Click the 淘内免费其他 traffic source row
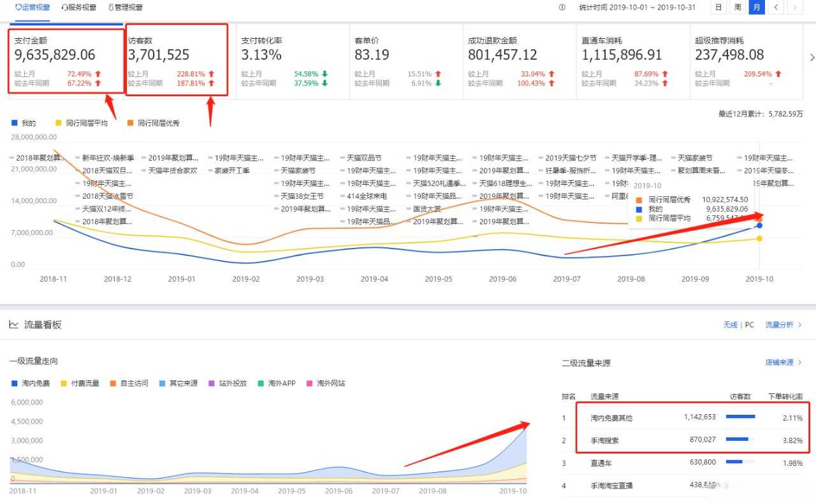816x504 pixels. [682, 418]
